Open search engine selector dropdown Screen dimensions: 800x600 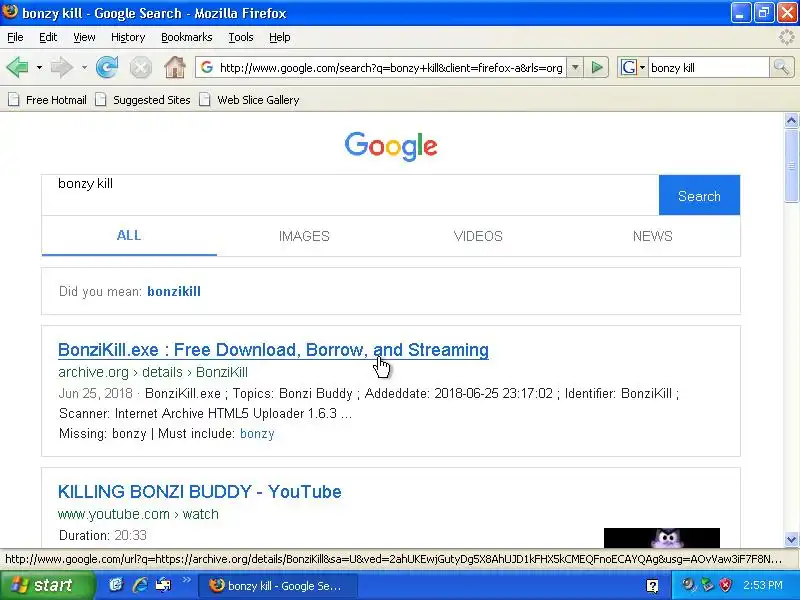click(642, 67)
